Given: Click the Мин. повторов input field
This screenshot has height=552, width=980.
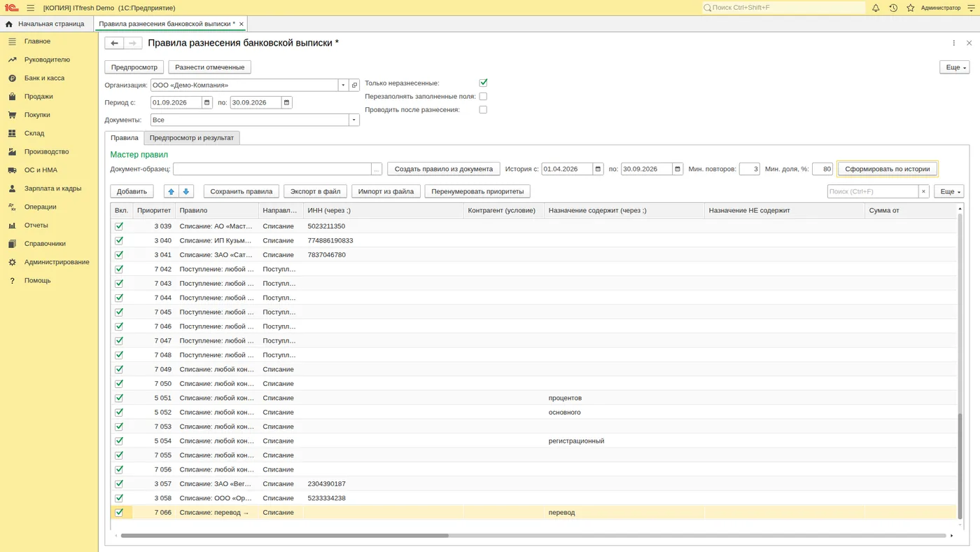Looking at the screenshot, I should 749,169.
